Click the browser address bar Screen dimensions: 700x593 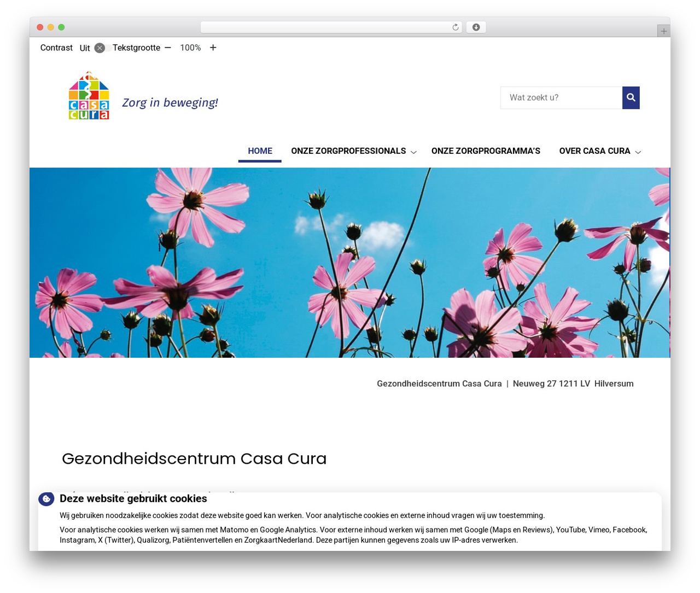point(331,27)
